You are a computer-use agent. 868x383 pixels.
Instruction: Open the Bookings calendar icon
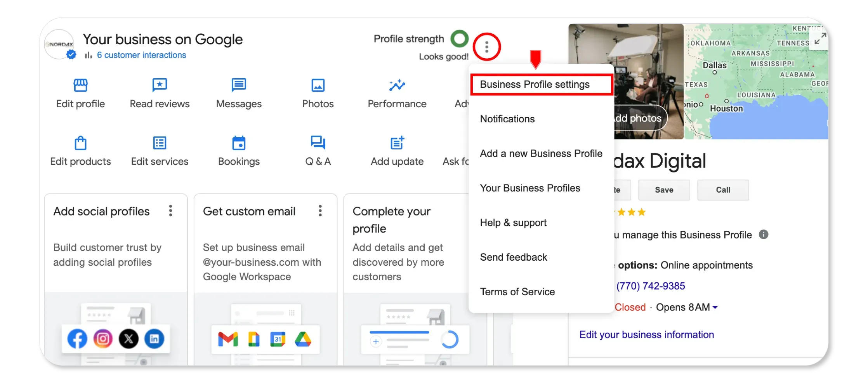(239, 143)
